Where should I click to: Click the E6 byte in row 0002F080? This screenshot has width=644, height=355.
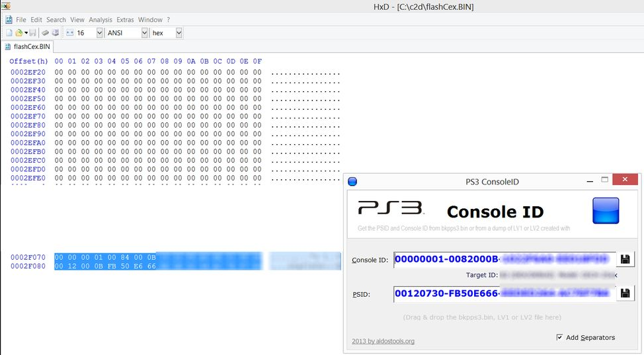tap(138, 266)
